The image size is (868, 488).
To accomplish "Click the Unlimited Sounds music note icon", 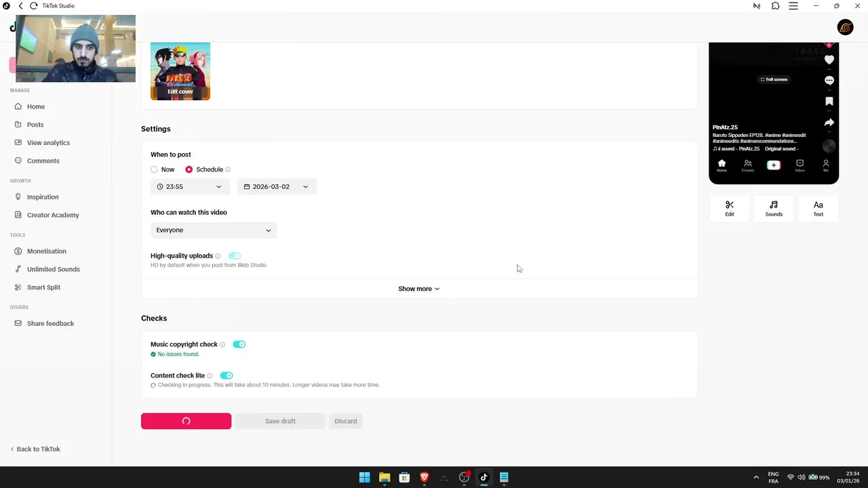I will (x=18, y=269).
